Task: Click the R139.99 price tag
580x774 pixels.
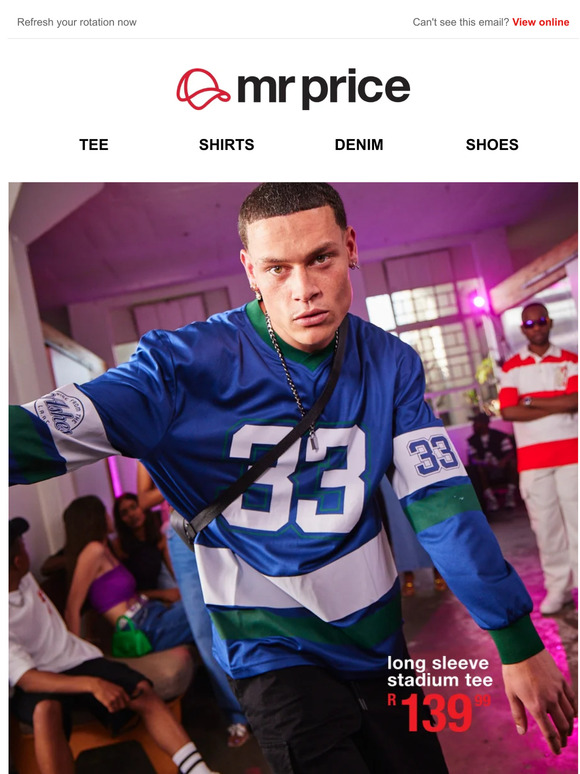Action: tap(439, 712)
